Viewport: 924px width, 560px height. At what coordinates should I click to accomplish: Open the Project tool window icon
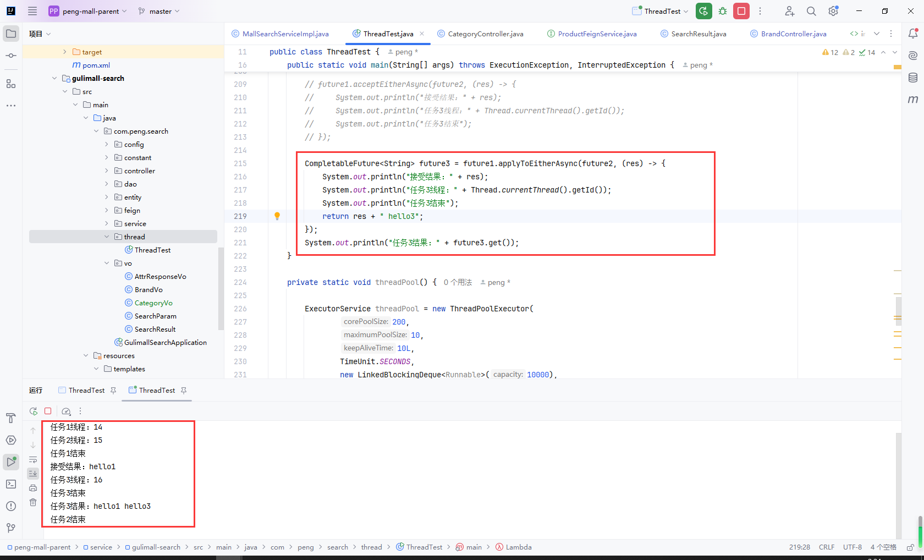11,34
